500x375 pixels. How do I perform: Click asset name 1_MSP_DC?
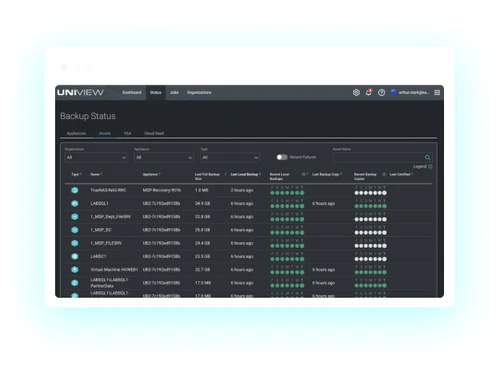(x=101, y=230)
